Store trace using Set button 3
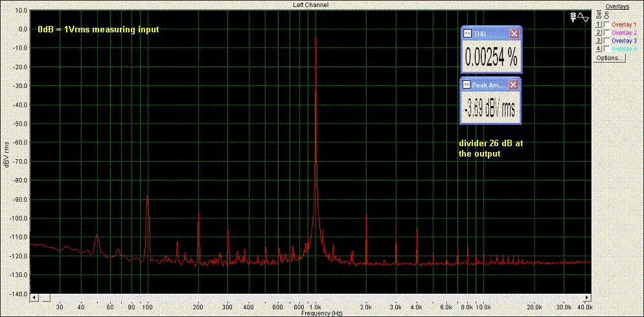644x317 pixels. pyautogui.click(x=599, y=41)
